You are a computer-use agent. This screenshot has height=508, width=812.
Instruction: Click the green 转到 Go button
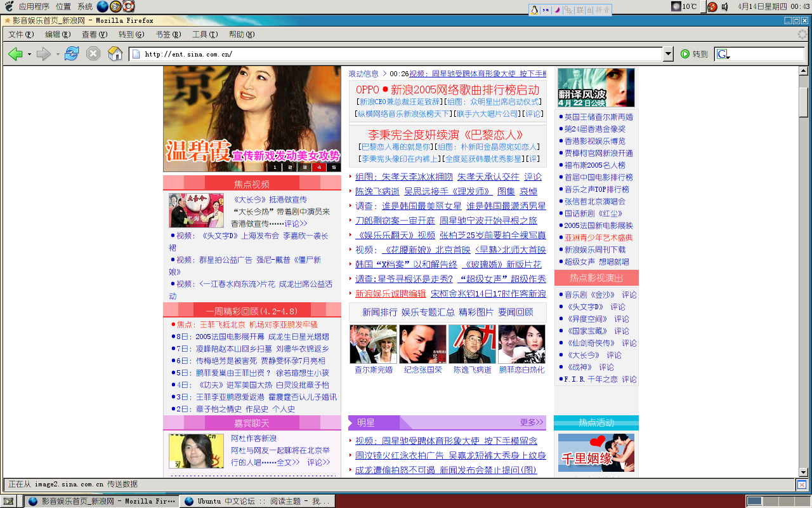(x=694, y=54)
